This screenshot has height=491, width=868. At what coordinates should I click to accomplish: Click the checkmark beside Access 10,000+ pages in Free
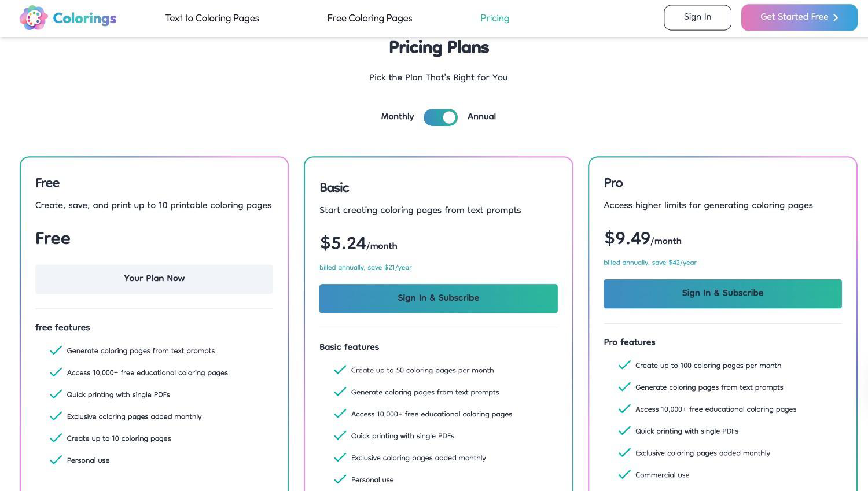point(56,372)
